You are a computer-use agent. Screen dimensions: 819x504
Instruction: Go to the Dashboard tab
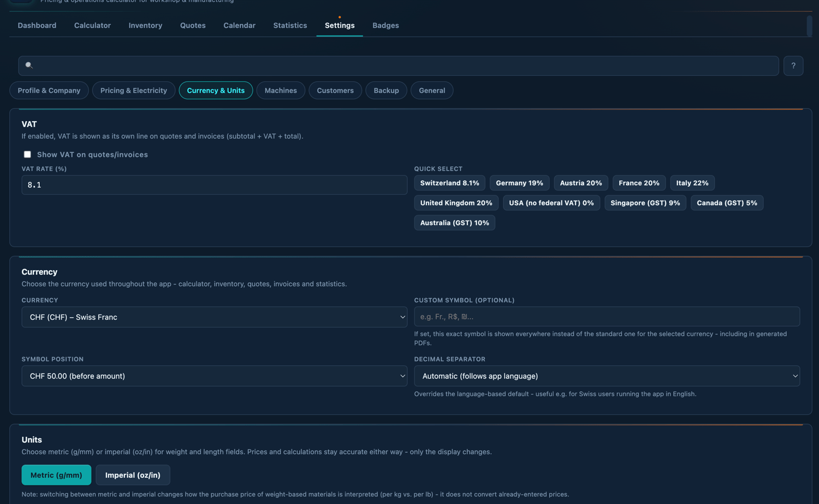tap(37, 26)
